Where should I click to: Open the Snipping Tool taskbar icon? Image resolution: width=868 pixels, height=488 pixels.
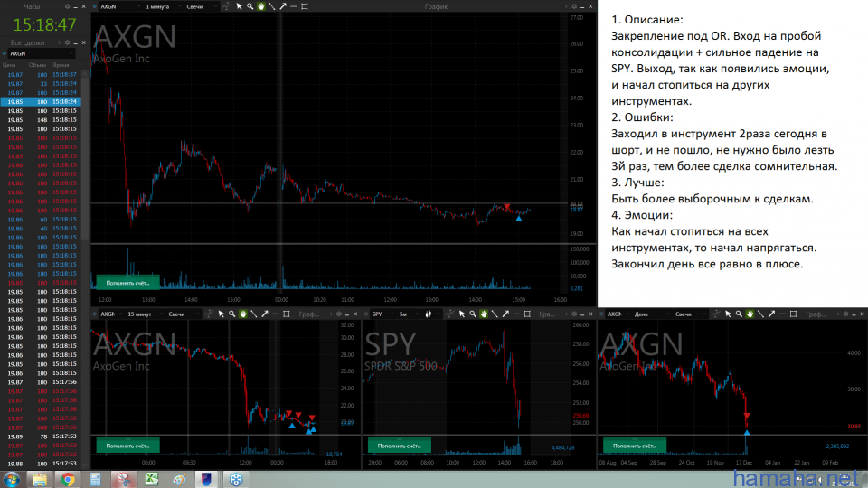point(124,479)
